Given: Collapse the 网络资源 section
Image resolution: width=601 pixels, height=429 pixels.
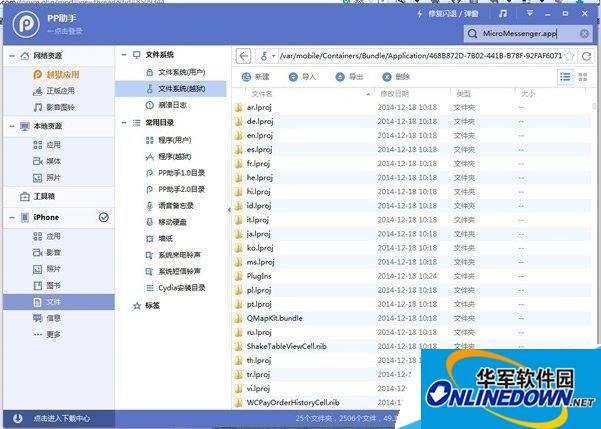Looking at the screenshot, I should coord(10,57).
